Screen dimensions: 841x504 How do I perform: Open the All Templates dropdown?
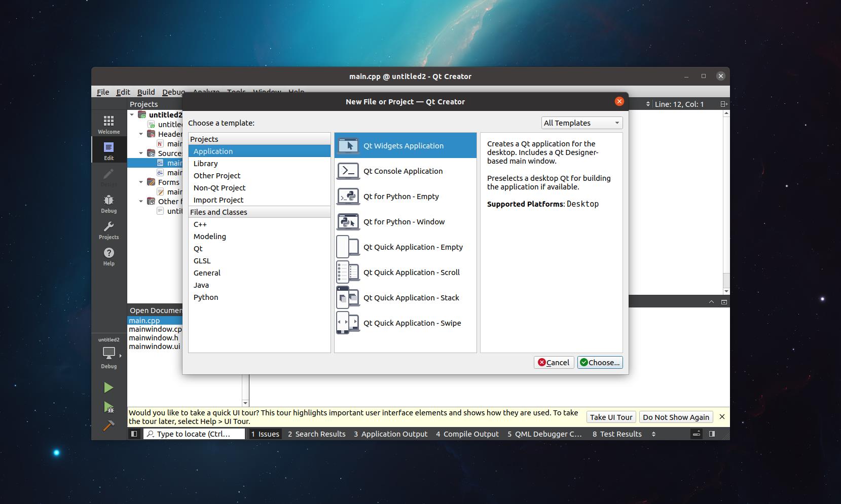(x=581, y=123)
